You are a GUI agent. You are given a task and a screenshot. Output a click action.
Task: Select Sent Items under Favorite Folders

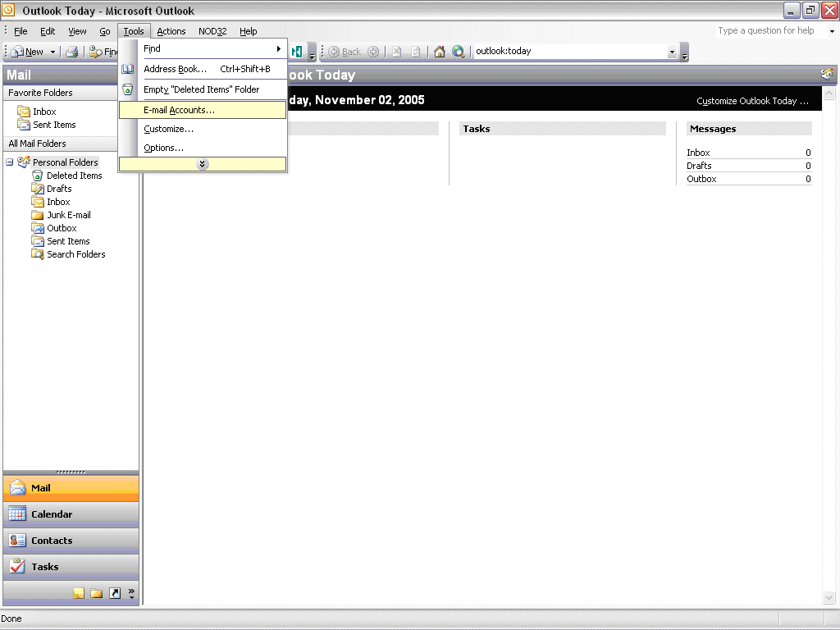[x=47, y=125]
